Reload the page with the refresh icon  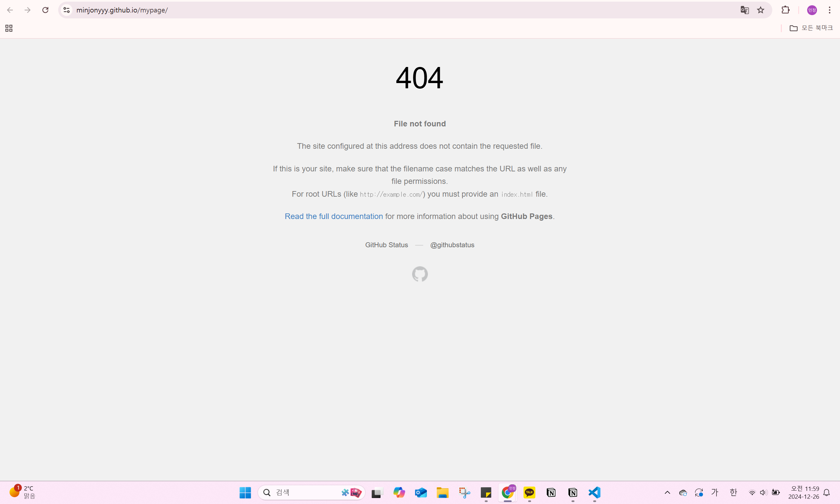[45, 10]
